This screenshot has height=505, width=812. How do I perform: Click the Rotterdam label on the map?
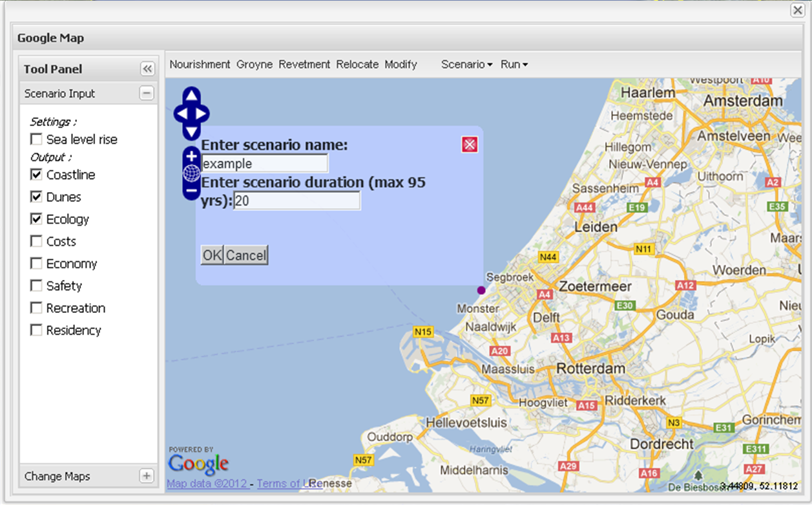coord(590,369)
